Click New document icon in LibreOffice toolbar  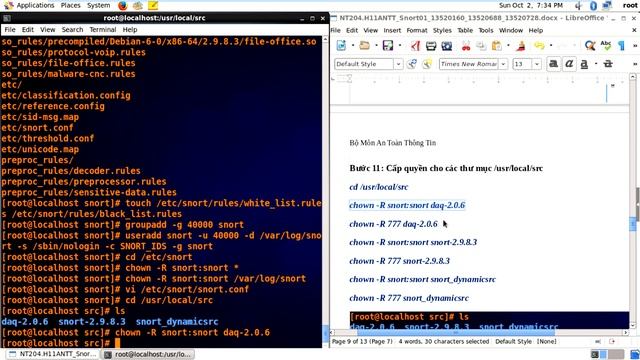[341, 45]
